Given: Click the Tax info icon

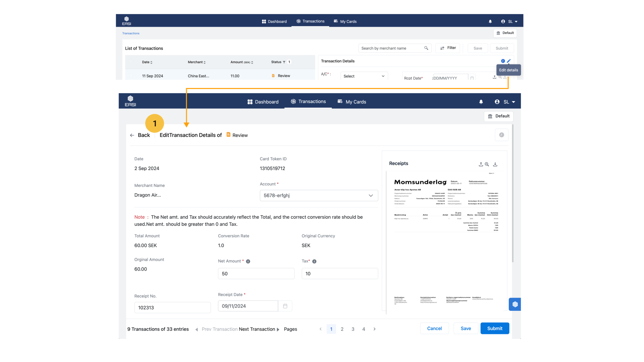Looking at the screenshot, I should click(x=314, y=261).
